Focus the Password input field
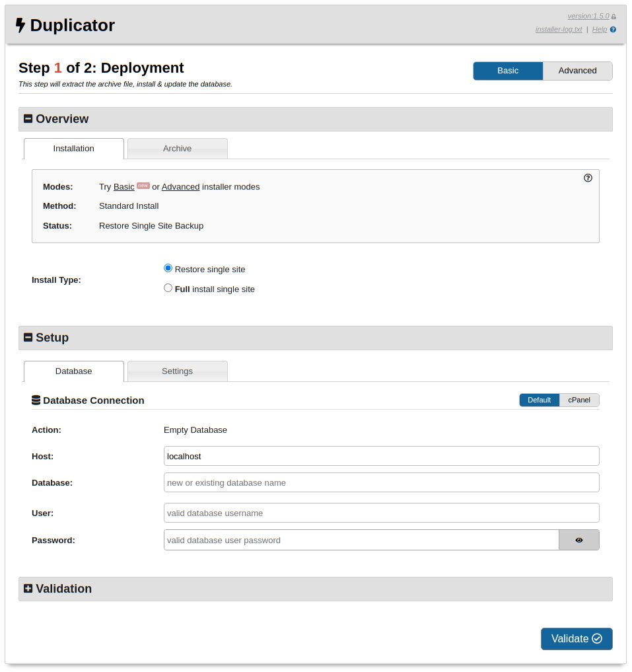Screen dimensions: 632x672 pyautogui.click(x=361, y=540)
